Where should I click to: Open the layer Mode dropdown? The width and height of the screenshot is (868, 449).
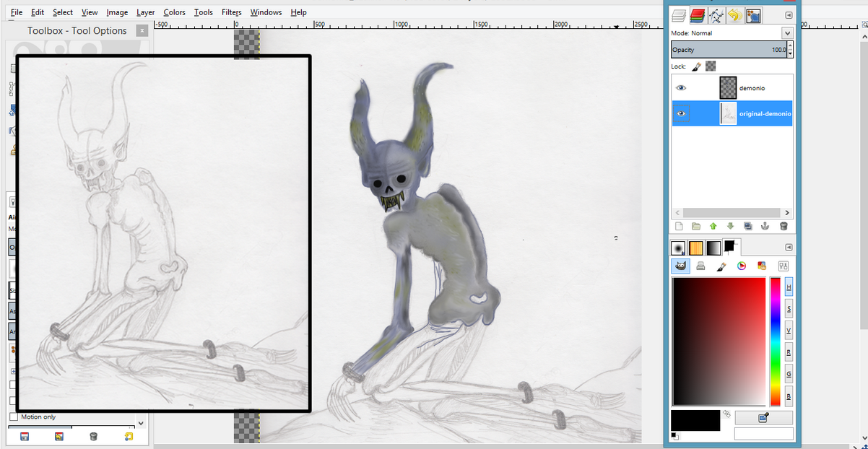coord(786,33)
